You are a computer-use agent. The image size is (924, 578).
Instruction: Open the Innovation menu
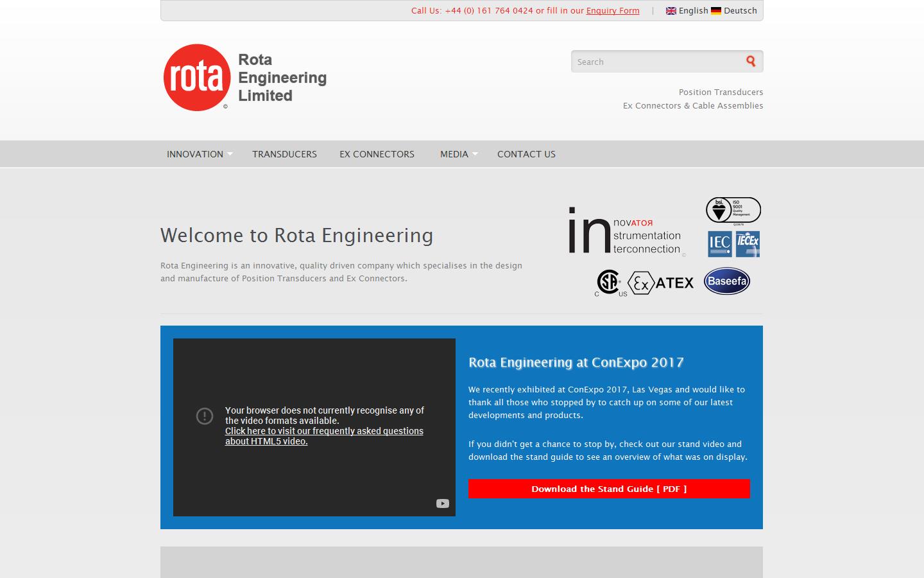click(x=195, y=154)
